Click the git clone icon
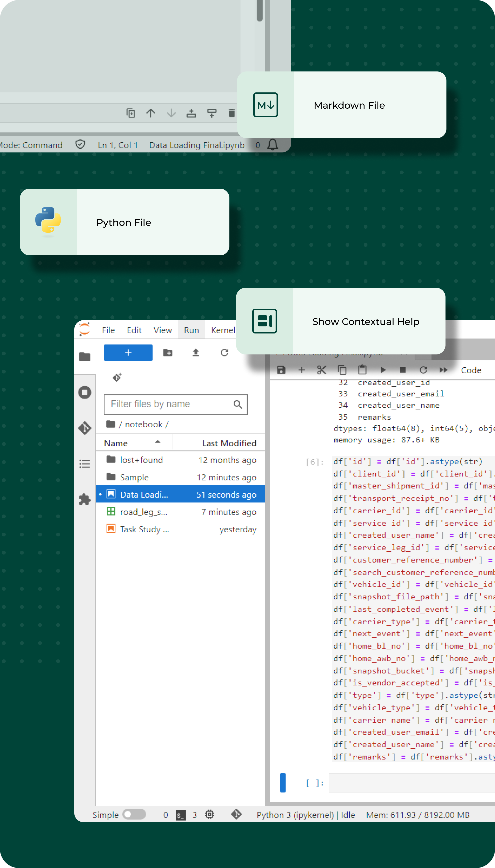Viewport: 495px width, 868px height. tap(117, 377)
